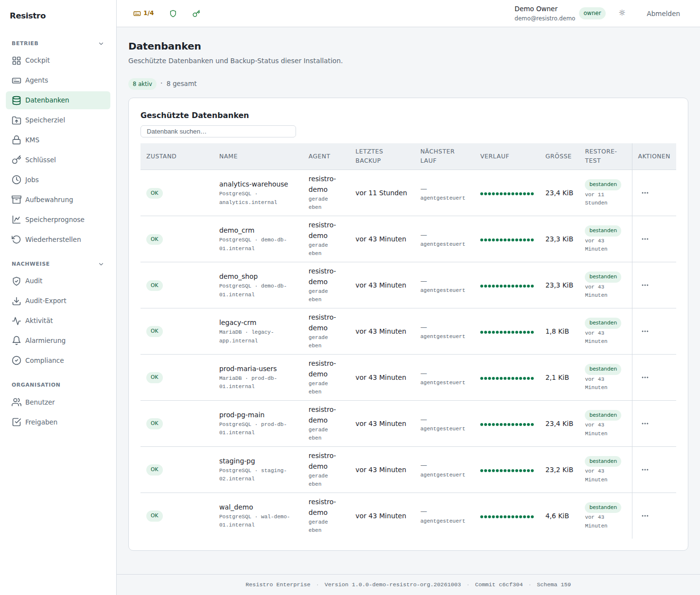
Task: Open actions menu for legacy-crm
Action: (645, 332)
